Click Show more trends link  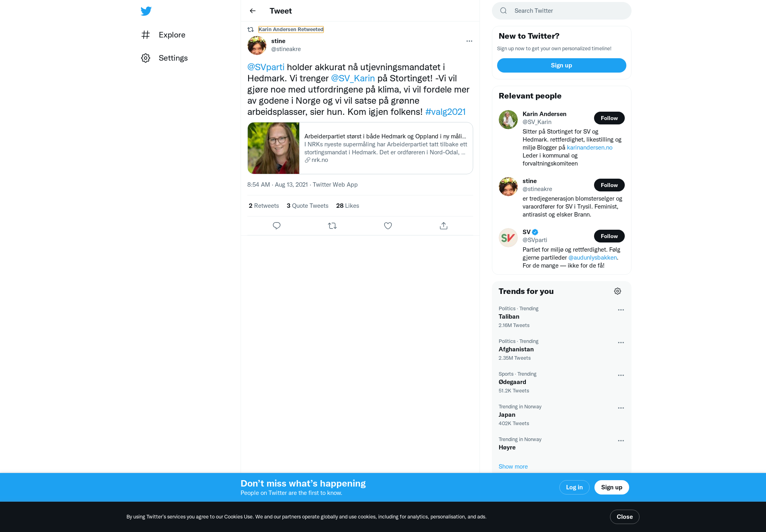click(x=513, y=467)
